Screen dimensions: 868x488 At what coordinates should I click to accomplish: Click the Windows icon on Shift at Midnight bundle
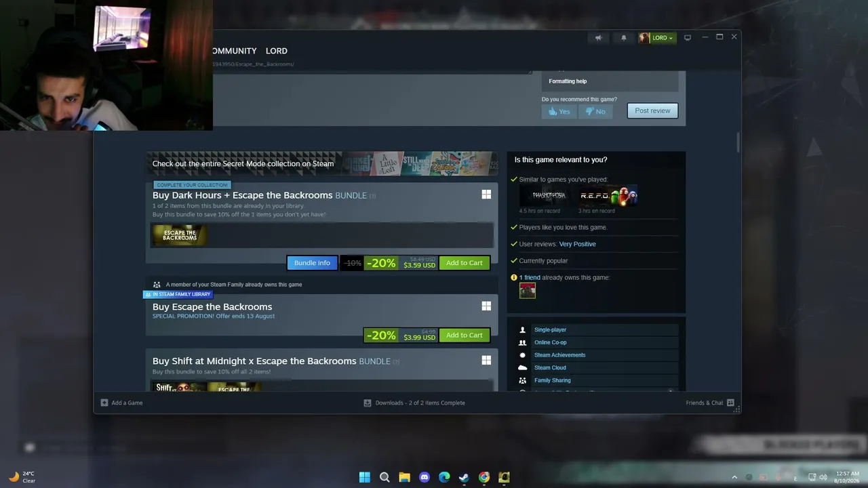(x=486, y=361)
